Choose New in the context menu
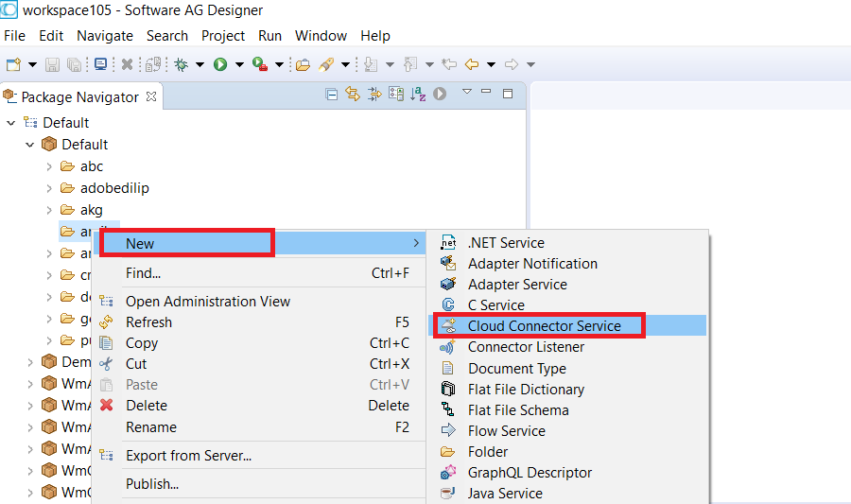The height and width of the screenshot is (504, 851). click(x=259, y=244)
